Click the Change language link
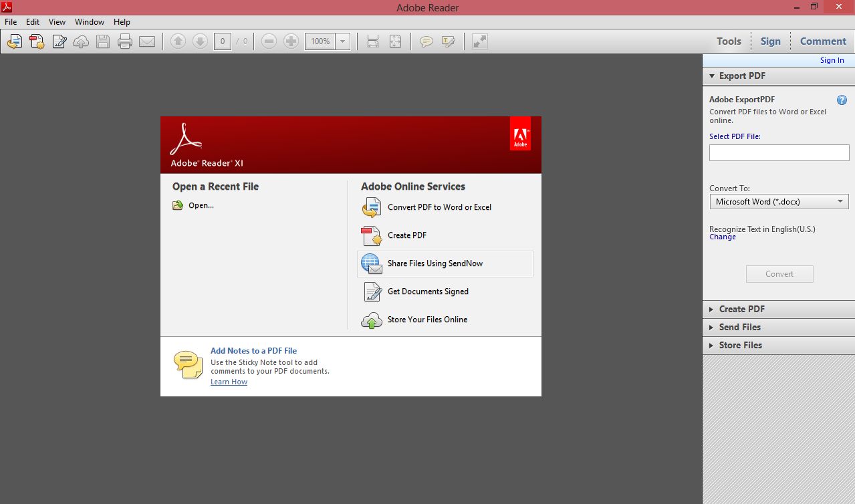This screenshot has height=504, width=855. coord(723,237)
